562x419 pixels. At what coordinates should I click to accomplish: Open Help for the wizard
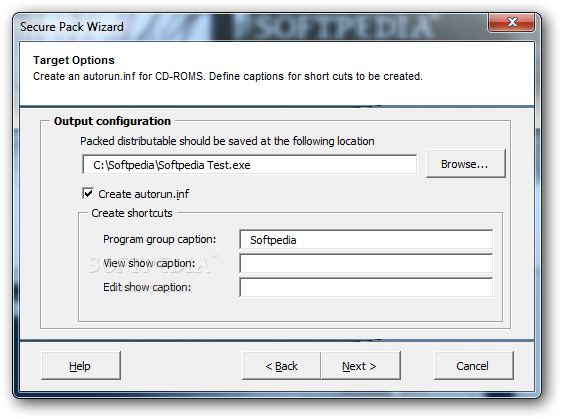point(81,366)
